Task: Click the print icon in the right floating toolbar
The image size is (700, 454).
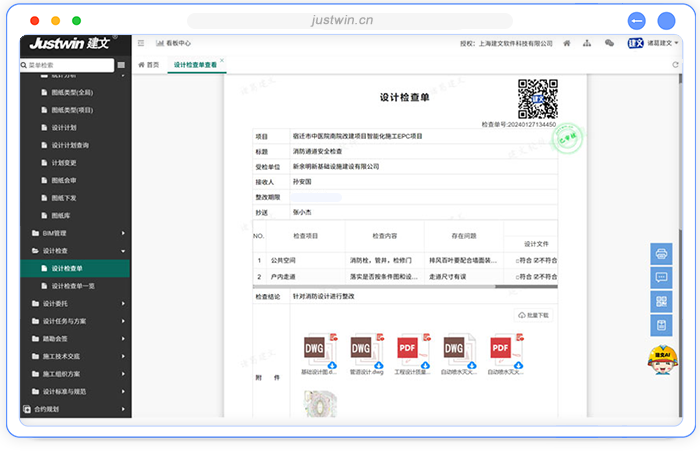Action: [661, 253]
